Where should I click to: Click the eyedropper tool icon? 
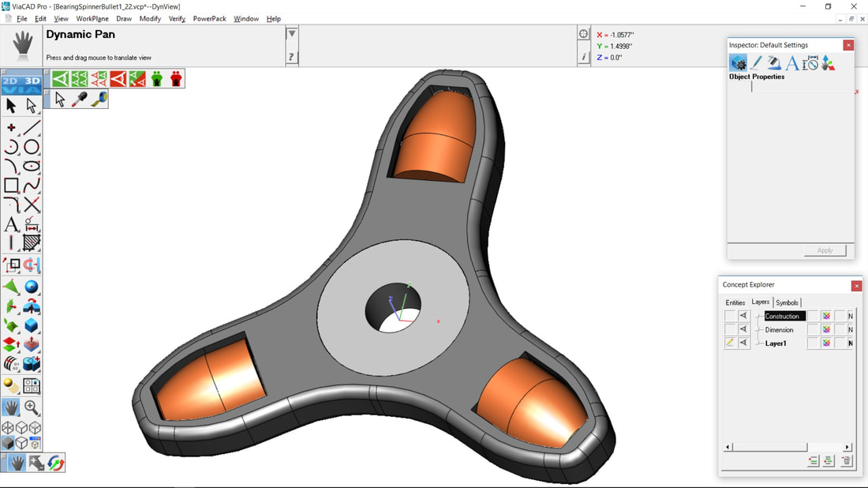tap(80, 99)
